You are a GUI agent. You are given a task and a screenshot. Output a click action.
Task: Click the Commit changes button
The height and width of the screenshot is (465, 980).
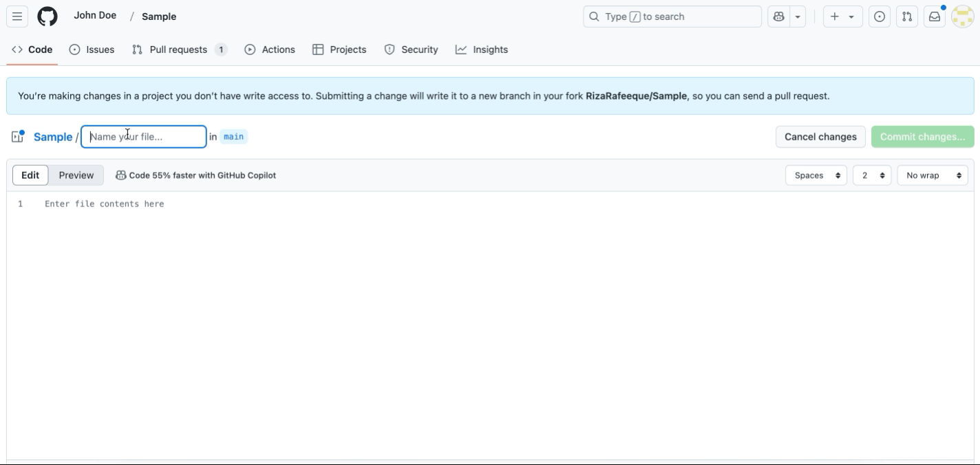point(922,136)
